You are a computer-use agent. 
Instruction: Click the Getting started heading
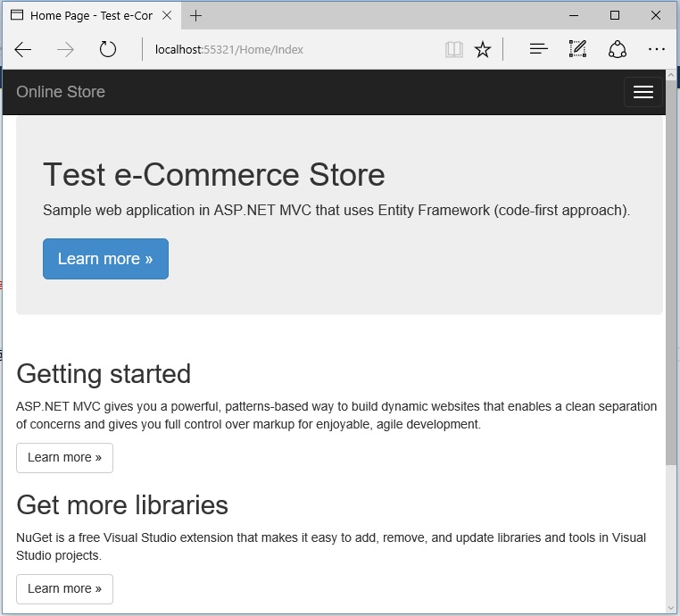pyautogui.click(x=104, y=373)
